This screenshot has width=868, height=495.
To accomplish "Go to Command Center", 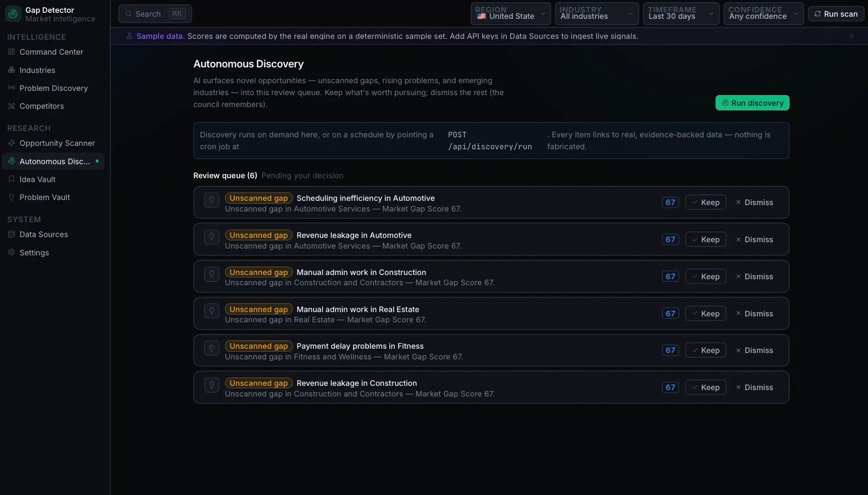I will 53,52.
